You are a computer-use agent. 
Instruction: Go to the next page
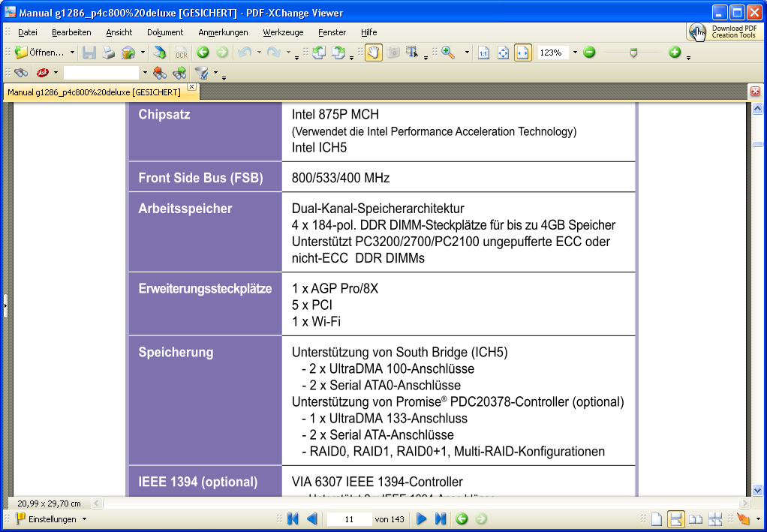pyautogui.click(x=421, y=518)
